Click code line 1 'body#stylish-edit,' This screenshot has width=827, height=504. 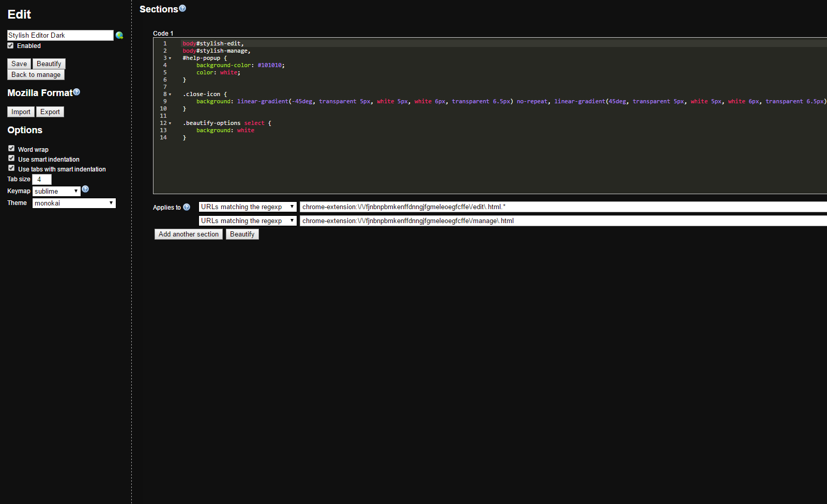[x=213, y=43]
